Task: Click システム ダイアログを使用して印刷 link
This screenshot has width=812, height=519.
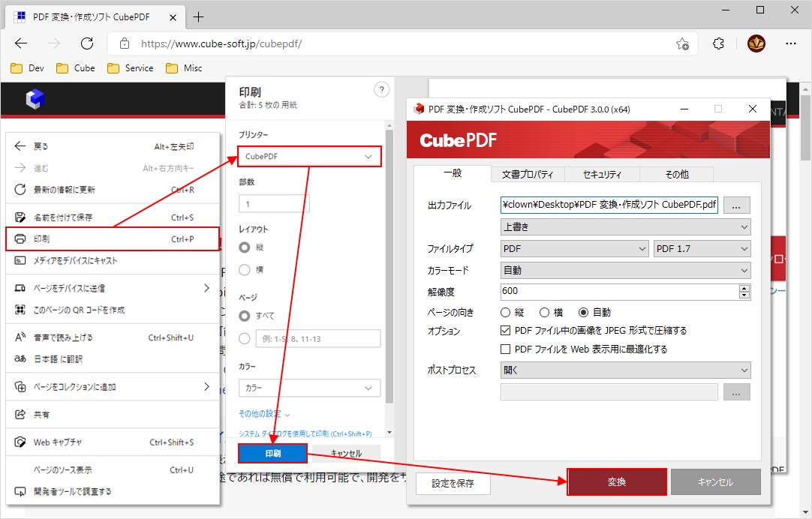Action: tap(305, 433)
